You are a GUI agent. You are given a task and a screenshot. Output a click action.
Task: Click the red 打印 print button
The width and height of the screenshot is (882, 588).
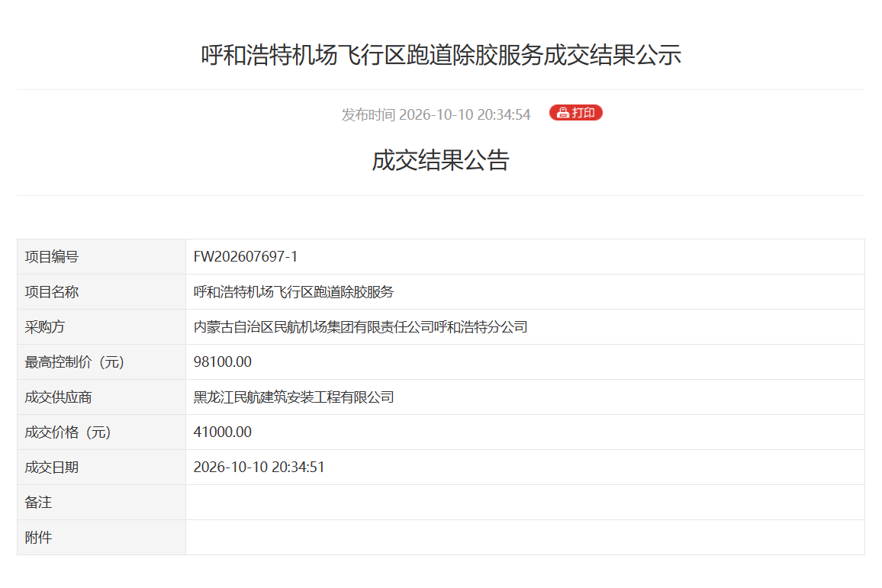pos(575,113)
